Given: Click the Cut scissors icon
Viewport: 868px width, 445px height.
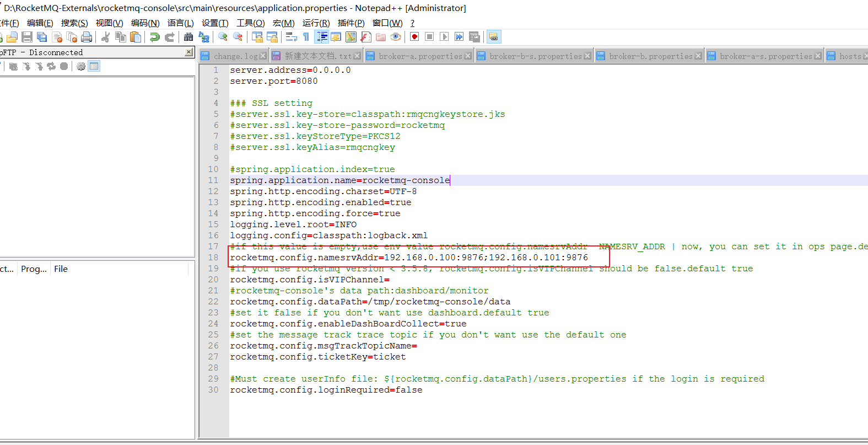Looking at the screenshot, I should tap(106, 37).
